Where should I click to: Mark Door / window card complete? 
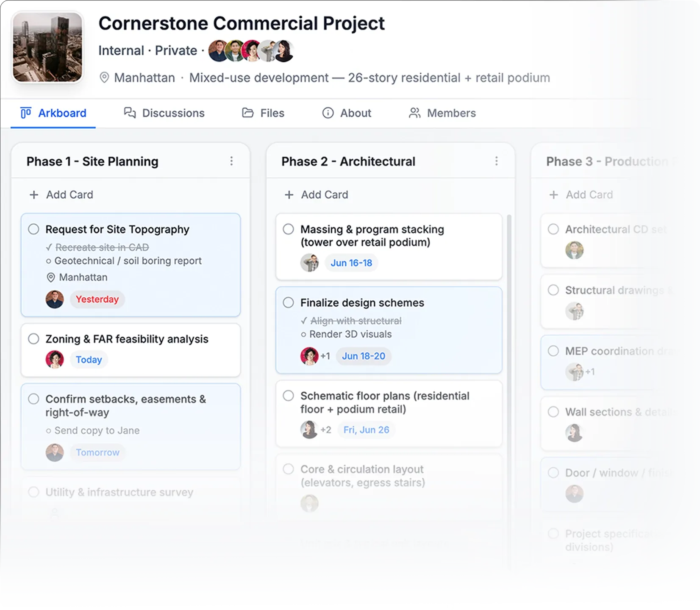click(x=553, y=473)
